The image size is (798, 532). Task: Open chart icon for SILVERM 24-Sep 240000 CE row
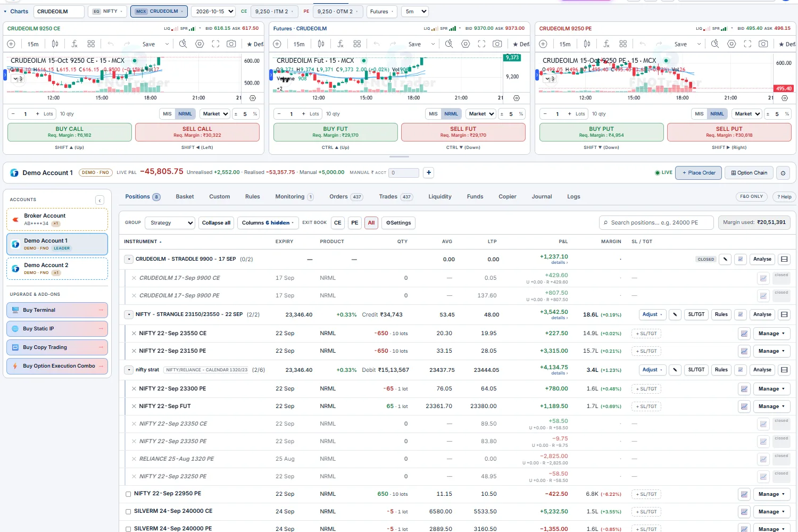point(744,512)
